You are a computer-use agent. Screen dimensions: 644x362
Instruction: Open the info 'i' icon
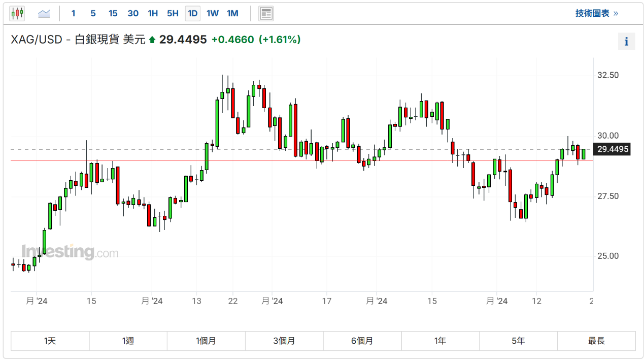click(626, 42)
